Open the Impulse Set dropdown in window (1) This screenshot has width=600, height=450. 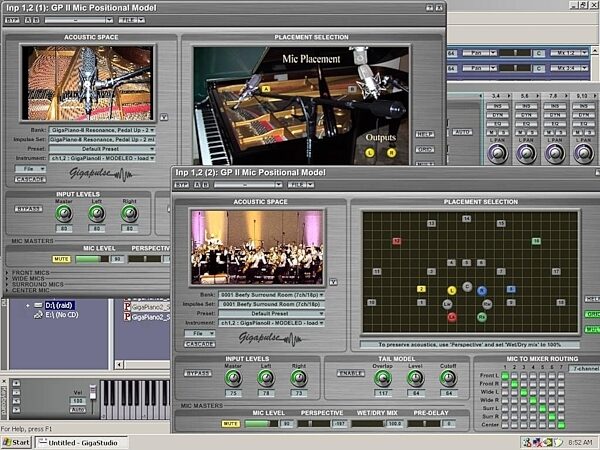(102, 139)
